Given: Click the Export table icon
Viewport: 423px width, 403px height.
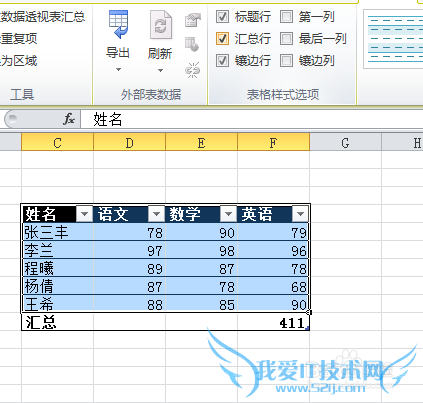Looking at the screenshot, I should point(118,24).
